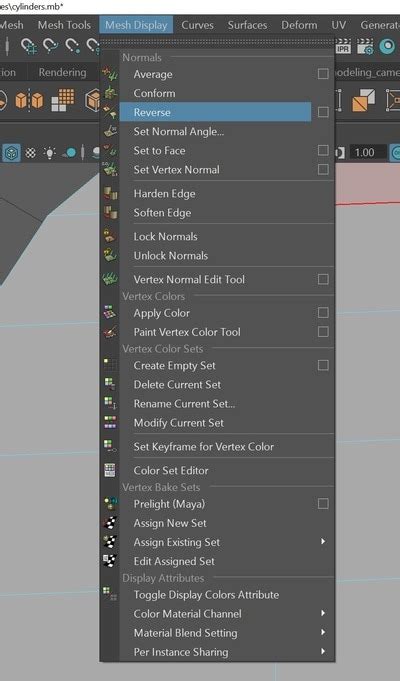This screenshot has height=681, width=400.
Task: Open the Set Vertex Normal option box
Action: coord(323,169)
